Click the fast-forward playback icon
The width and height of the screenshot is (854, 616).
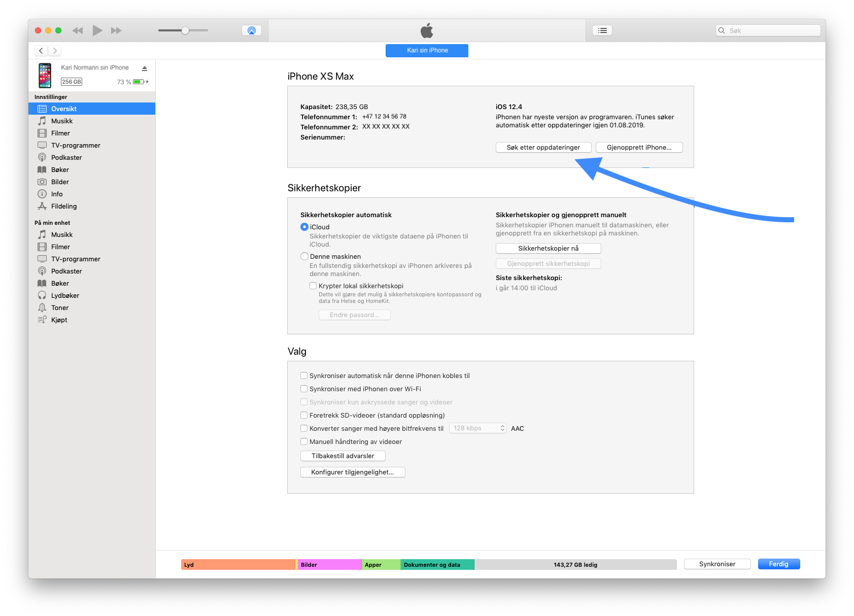tap(116, 30)
